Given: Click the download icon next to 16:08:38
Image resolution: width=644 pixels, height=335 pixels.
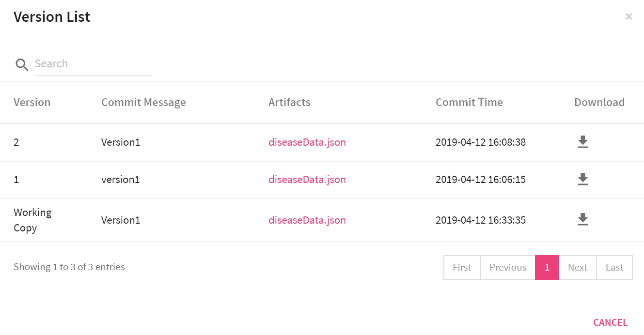Looking at the screenshot, I should [x=582, y=142].
